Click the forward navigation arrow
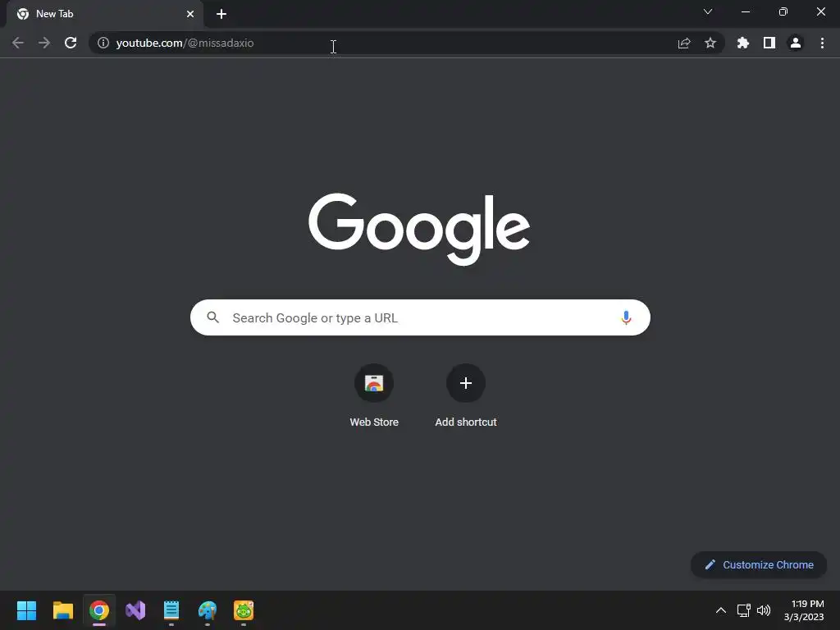 44,43
